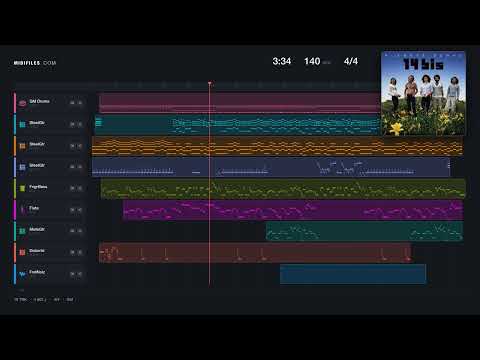
Task: Select the teal SteelGtr MIDI clip
Action: pyautogui.click(x=238, y=124)
